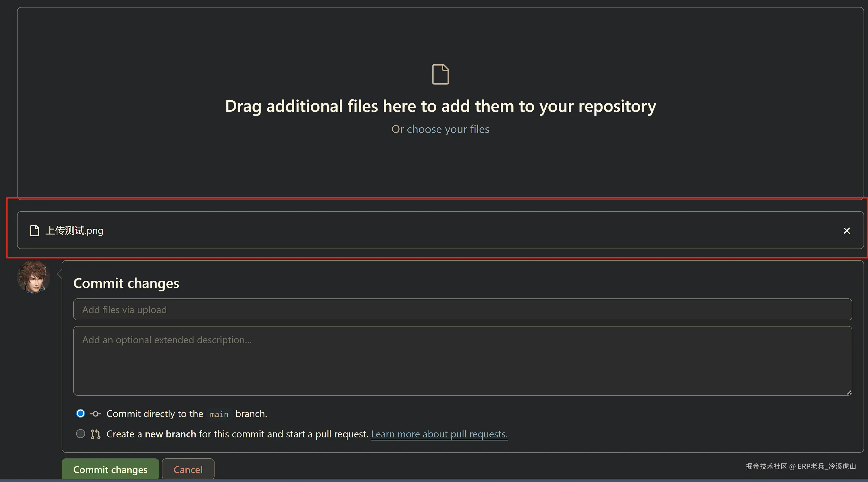This screenshot has width=868, height=482.
Task: Click the main branch label
Action: 219,414
